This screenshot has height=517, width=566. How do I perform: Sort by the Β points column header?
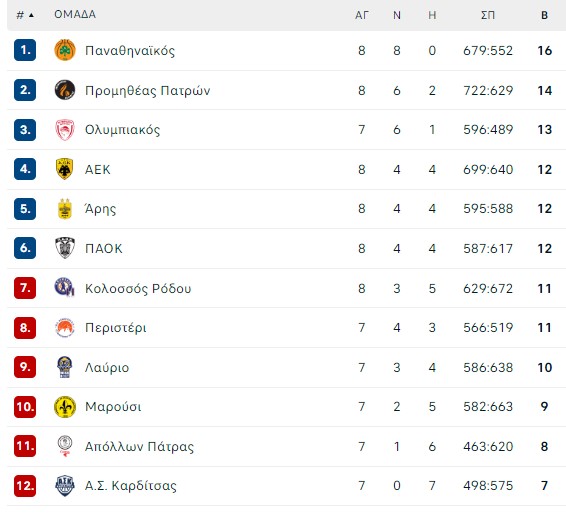point(544,15)
